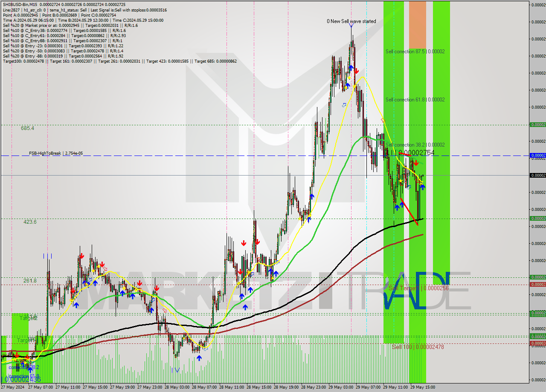Click the '28 May 15:00' time axis label
Screen dimensions: 546x392
coord(258,387)
